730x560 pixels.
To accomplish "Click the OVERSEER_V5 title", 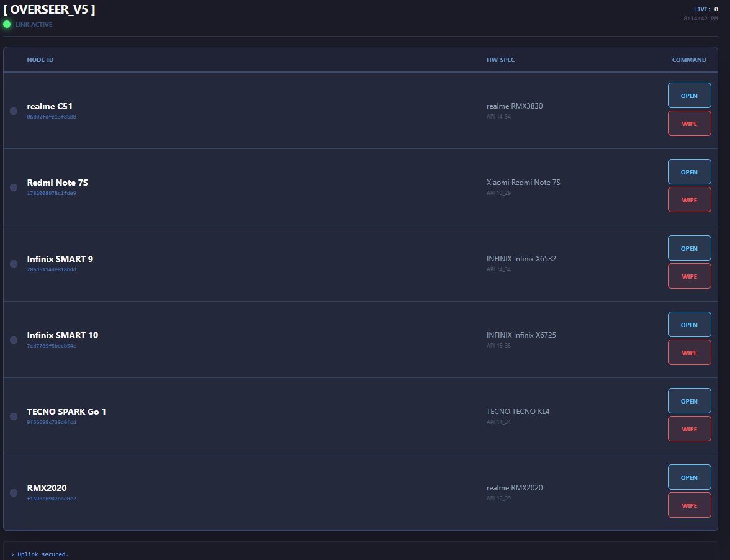I will [50, 10].
